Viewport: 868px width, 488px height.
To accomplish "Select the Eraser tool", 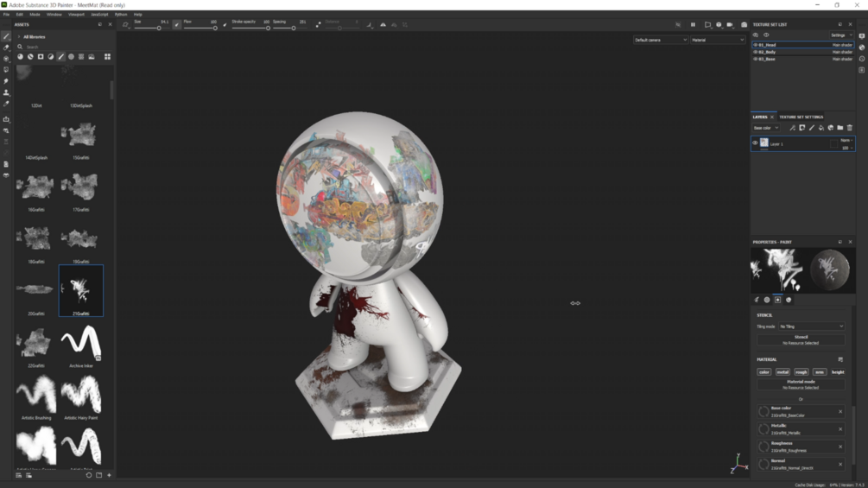I will pyautogui.click(x=6, y=48).
